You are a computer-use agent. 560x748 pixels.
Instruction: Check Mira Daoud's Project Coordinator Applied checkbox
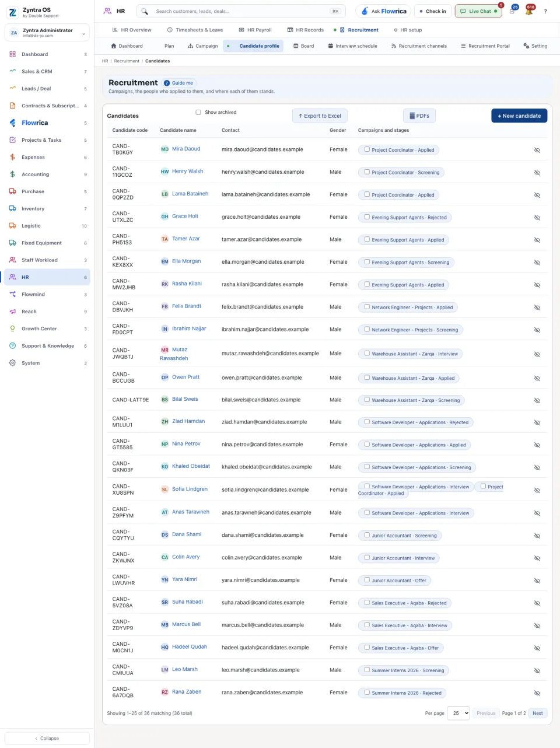tap(367, 149)
